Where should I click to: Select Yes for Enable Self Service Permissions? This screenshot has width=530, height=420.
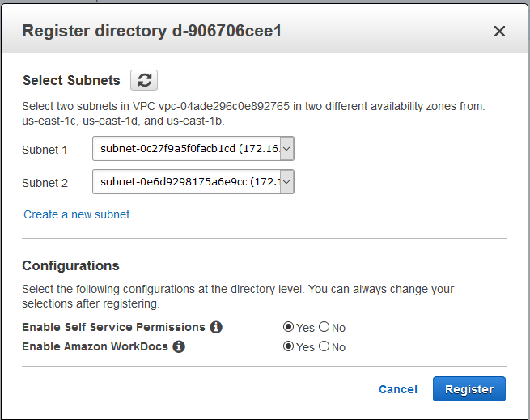click(288, 327)
